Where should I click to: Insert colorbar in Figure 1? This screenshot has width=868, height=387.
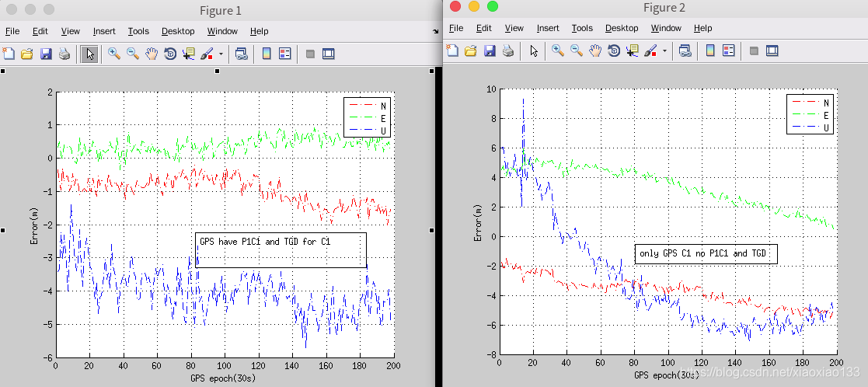tap(267, 53)
